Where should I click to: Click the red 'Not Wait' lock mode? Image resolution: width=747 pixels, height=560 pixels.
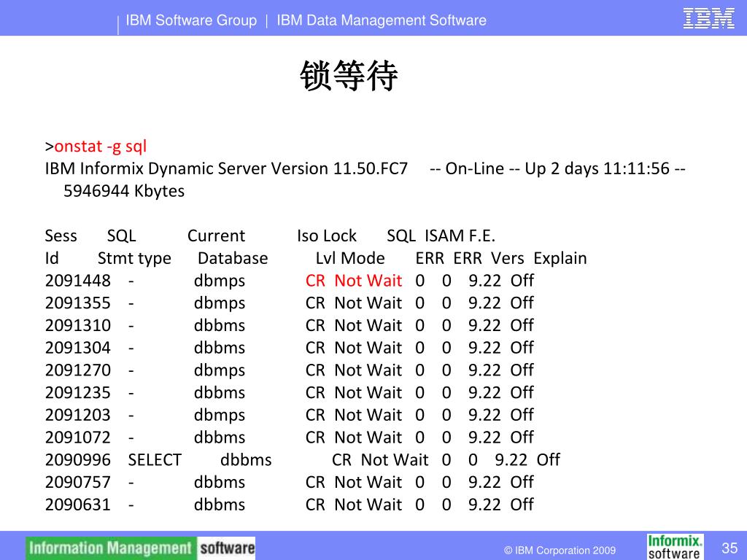(368, 281)
